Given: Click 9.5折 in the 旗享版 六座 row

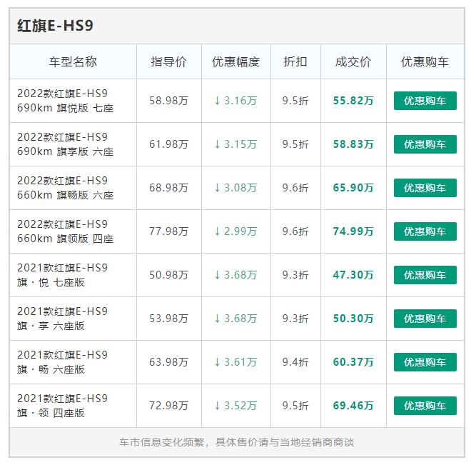Looking at the screenshot, I should (x=295, y=144).
